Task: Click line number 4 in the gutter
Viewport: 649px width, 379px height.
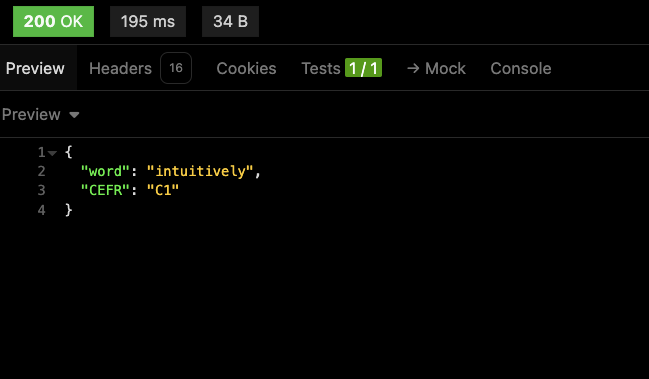Action: pyautogui.click(x=41, y=210)
